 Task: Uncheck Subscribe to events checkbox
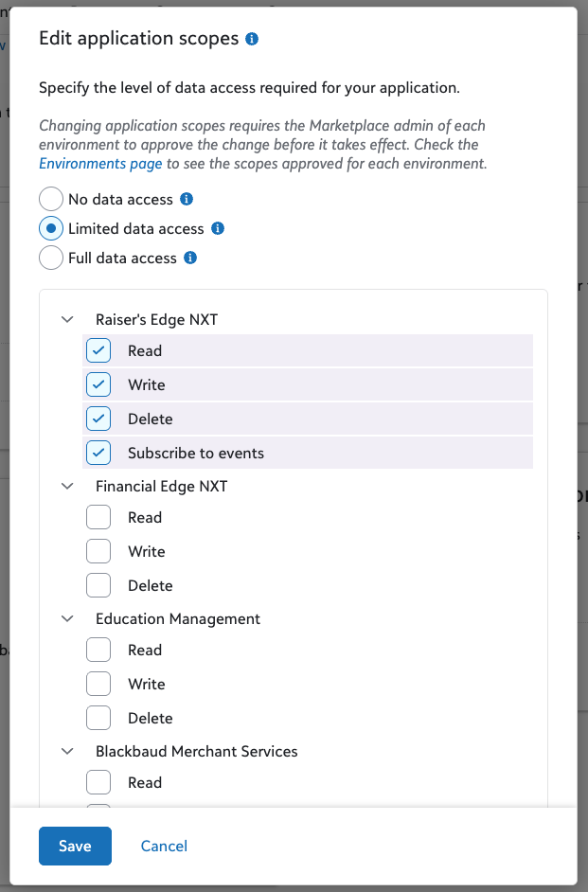tap(98, 453)
